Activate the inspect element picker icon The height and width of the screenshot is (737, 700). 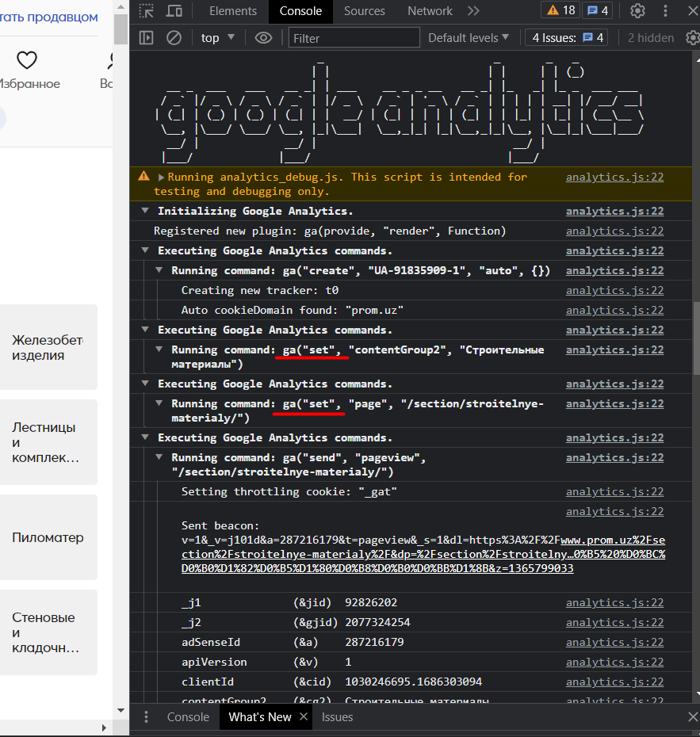147,11
